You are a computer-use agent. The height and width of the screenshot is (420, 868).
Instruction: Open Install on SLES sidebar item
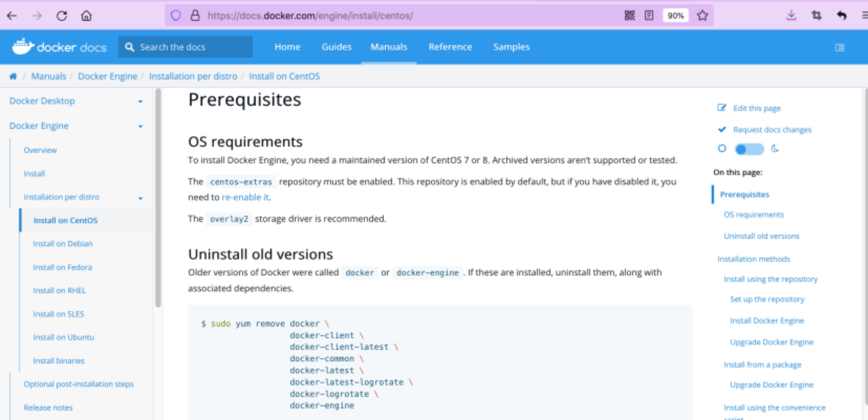[58, 314]
